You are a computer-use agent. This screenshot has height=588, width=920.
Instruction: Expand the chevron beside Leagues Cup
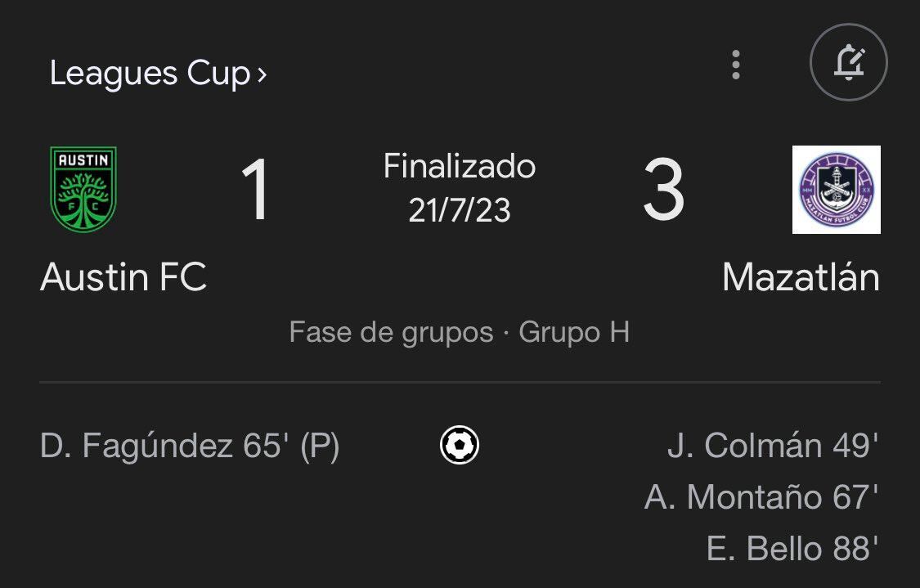point(262,75)
